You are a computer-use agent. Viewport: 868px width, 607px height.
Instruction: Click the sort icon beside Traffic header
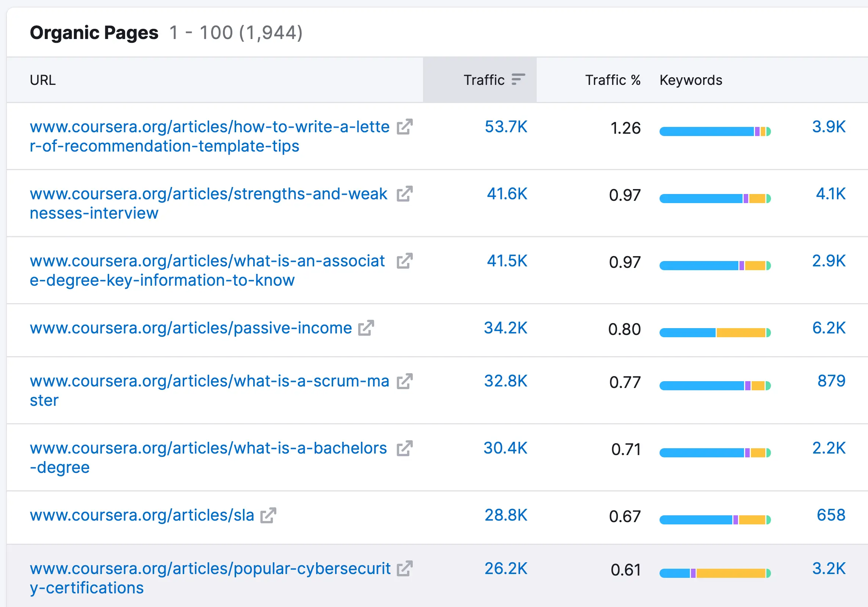pos(518,80)
